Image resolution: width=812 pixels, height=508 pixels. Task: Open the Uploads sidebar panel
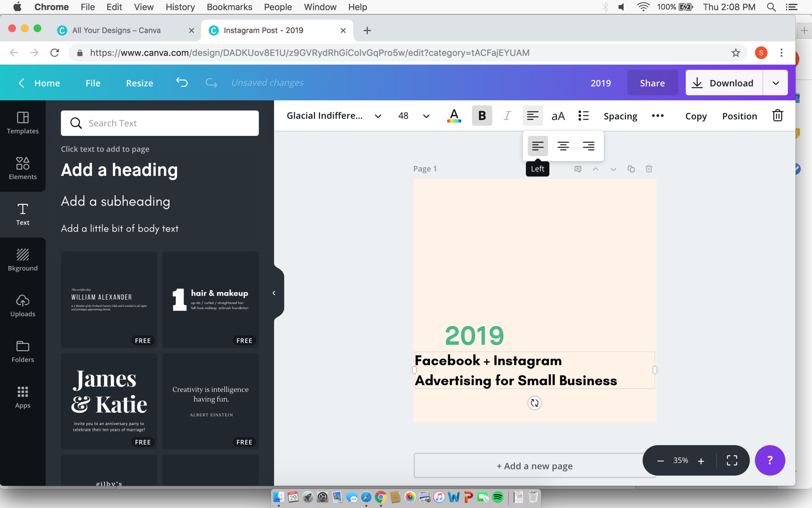(23, 306)
